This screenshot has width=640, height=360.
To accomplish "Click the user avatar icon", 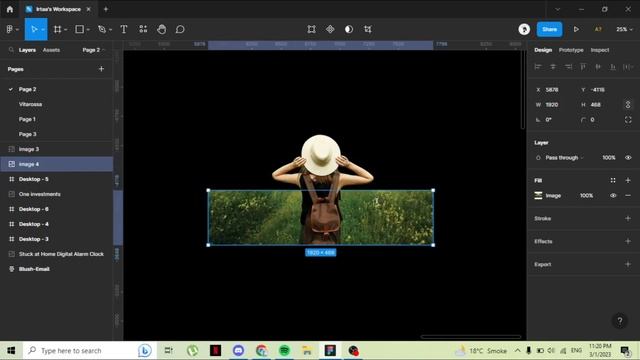I will pos(524,29).
